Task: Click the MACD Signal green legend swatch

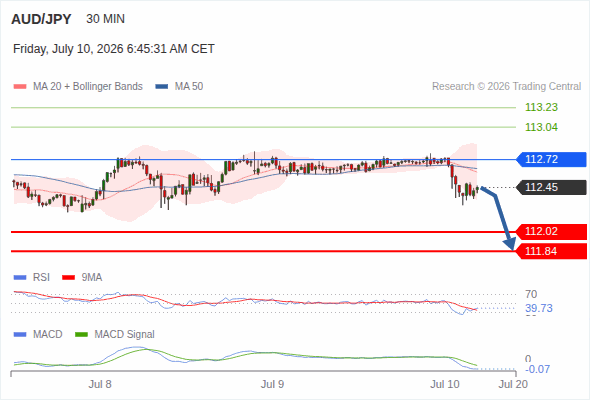Action: coord(81,334)
